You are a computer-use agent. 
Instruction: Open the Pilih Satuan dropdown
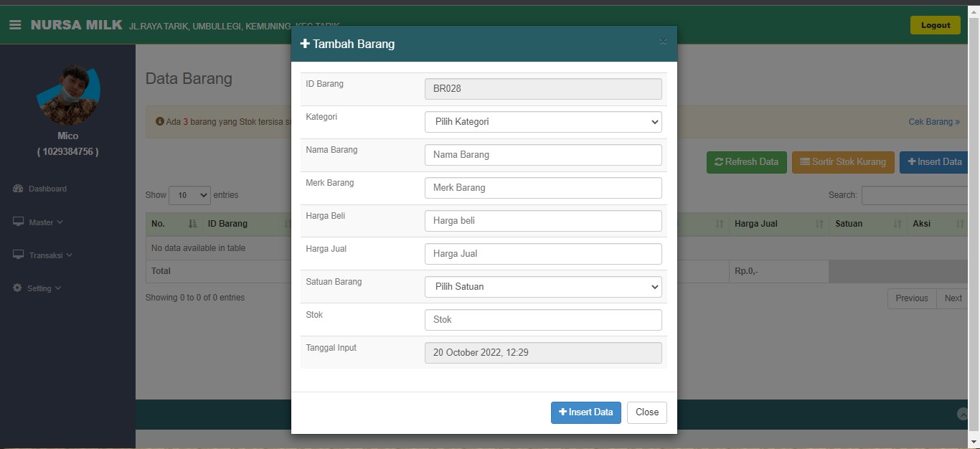point(542,286)
